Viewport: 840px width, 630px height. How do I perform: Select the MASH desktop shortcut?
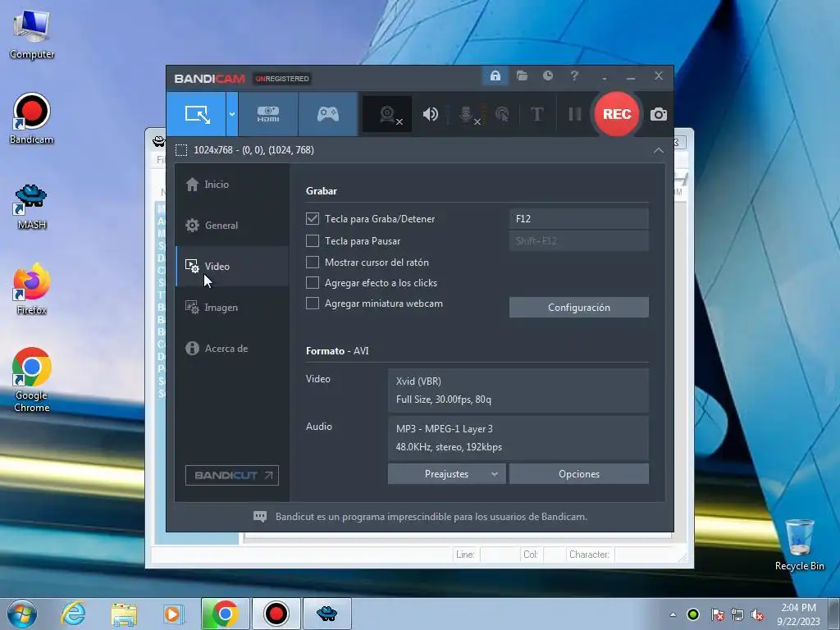click(x=32, y=206)
